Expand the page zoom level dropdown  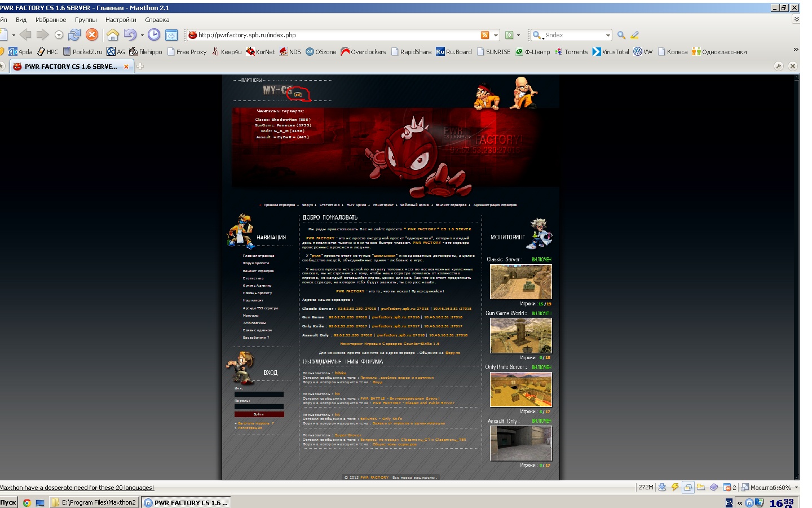(796, 488)
